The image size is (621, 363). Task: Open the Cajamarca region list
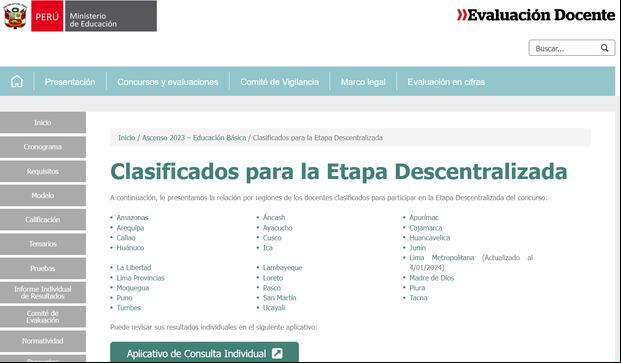pos(426,228)
